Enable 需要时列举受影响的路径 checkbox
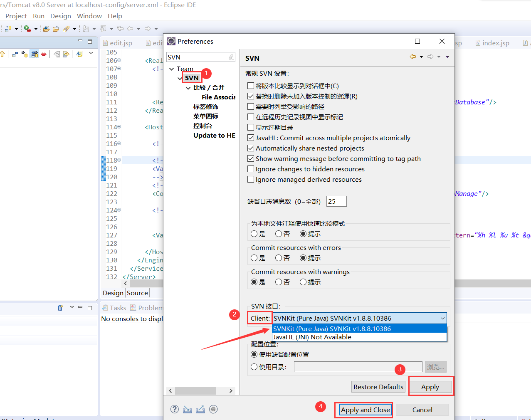Screen dimensions: 531x420 point(251,106)
